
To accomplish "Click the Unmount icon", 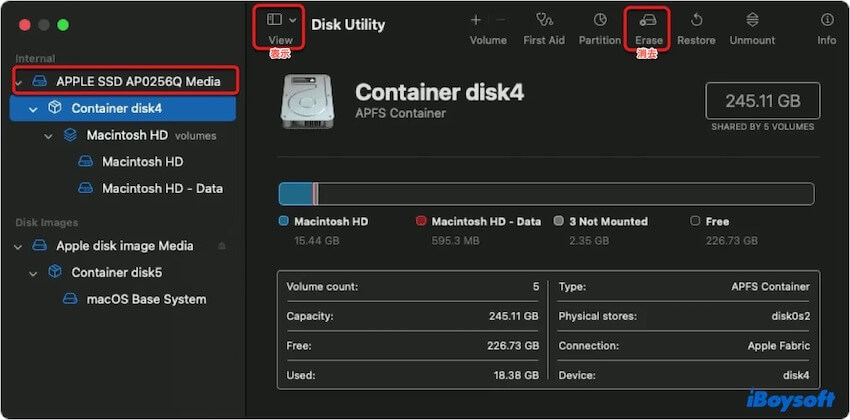I will pos(752,20).
